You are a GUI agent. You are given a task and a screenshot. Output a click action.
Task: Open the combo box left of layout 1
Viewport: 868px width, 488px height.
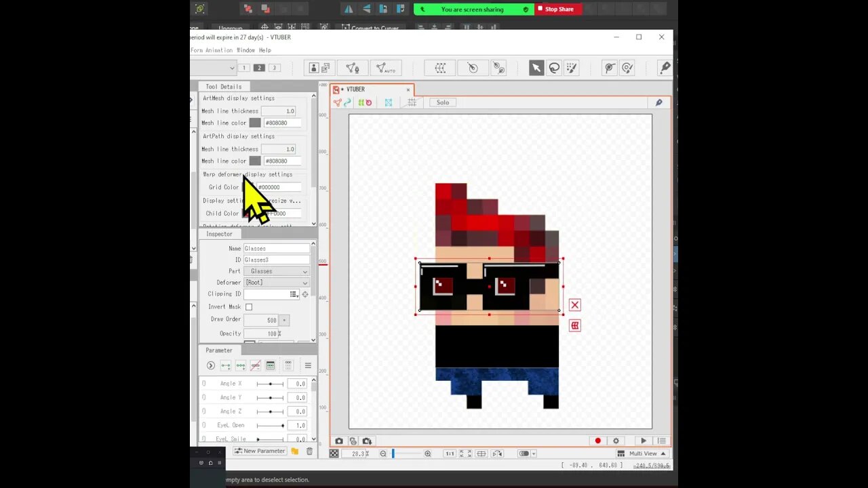coord(214,68)
